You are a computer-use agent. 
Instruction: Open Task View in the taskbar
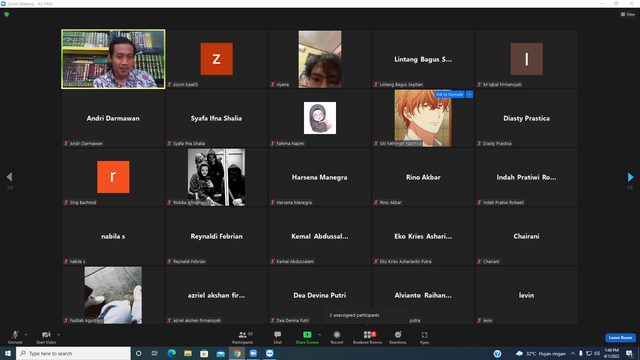coord(155,353)
